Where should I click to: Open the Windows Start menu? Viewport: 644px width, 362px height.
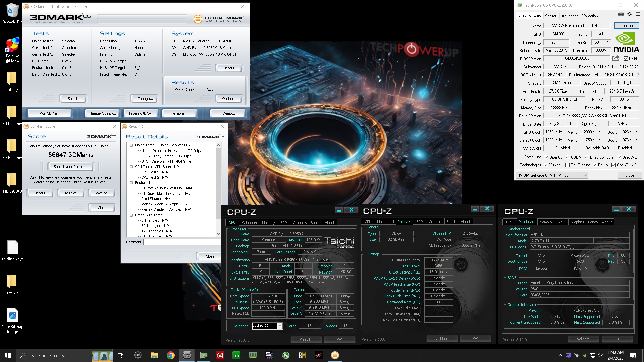tap(8, 355)
